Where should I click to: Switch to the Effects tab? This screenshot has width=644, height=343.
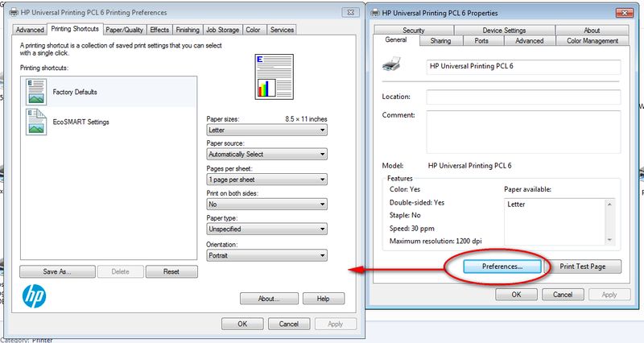point(159,30)
